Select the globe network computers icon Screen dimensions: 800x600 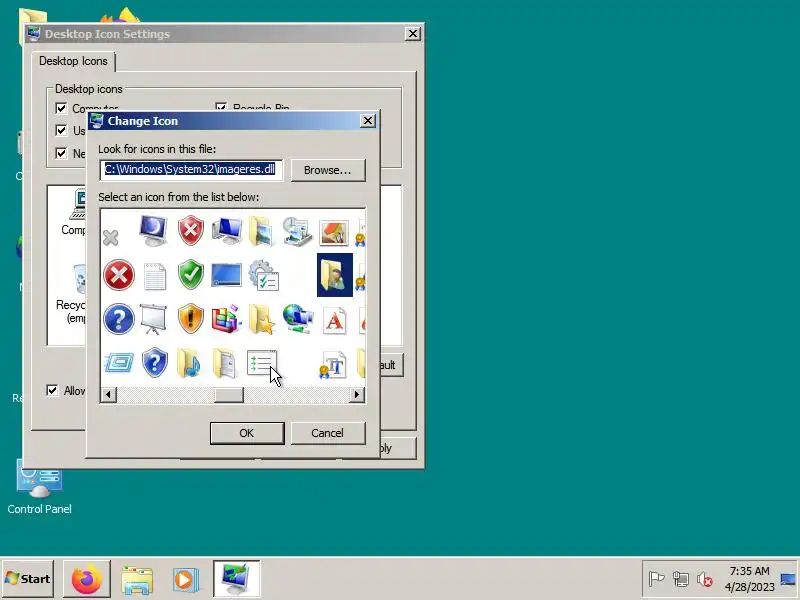tap(298, 319)
